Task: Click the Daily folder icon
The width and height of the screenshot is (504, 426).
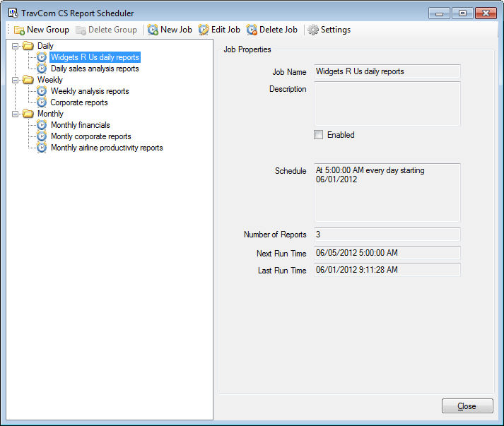Action: coord(28,46)
